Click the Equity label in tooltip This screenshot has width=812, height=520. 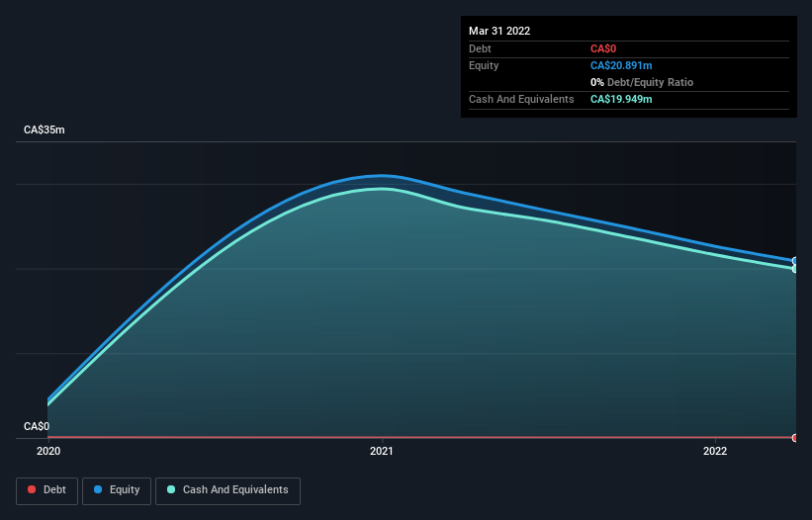484,65
